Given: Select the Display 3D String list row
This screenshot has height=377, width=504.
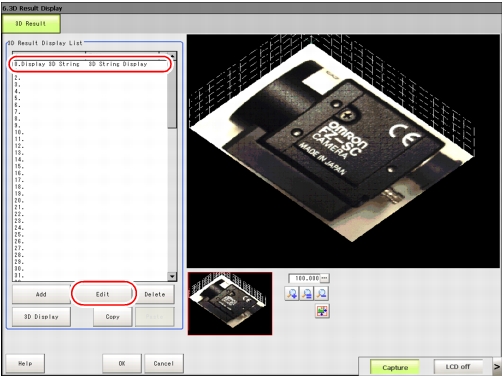Looking at the screenshot, I should click(90, 64).
